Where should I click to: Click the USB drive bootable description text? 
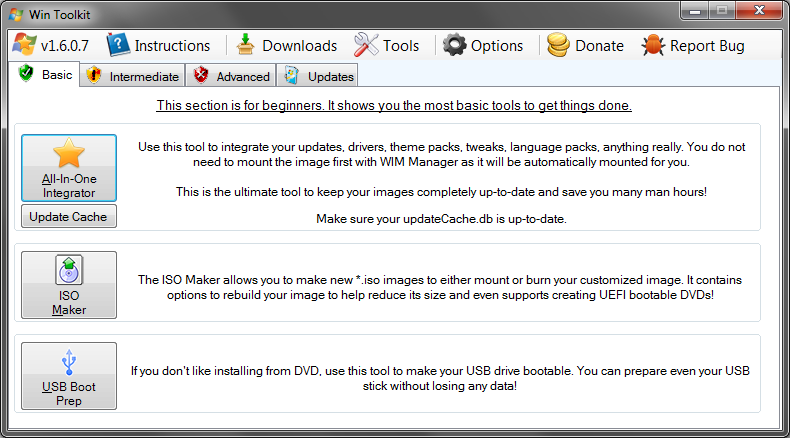click(x=440, y=379)
